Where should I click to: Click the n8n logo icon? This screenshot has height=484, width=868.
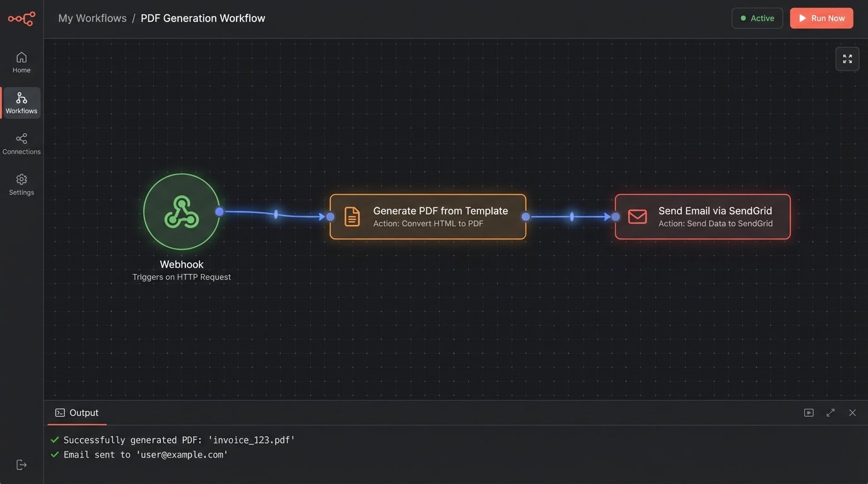coord(21,19)
